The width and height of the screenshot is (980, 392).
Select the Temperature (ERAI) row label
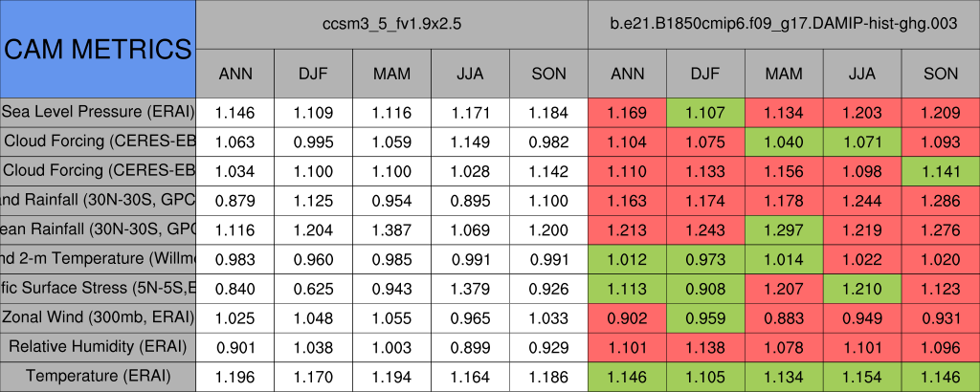(x=98, y=376)
